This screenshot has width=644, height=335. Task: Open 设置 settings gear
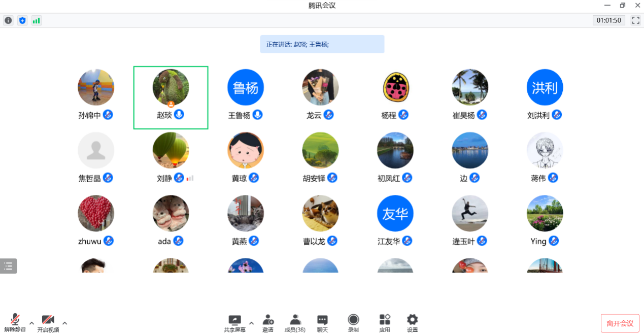pos(412,322)
